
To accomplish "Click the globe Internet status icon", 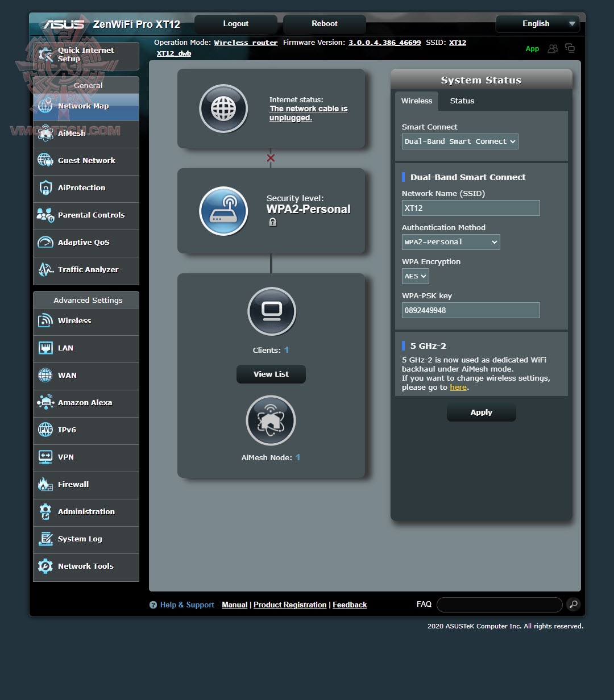I will pos(223,109).
